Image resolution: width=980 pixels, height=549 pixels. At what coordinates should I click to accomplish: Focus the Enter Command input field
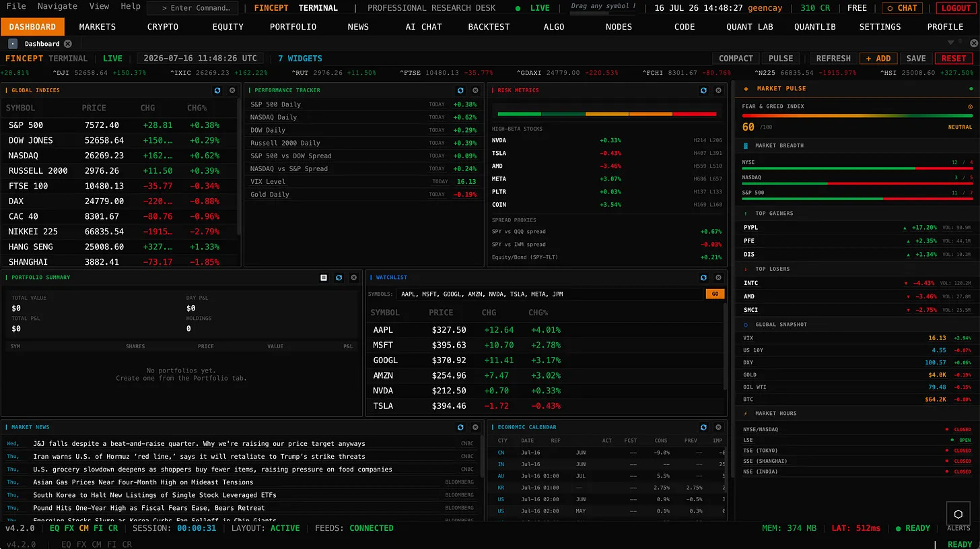[x=193, y=8]
